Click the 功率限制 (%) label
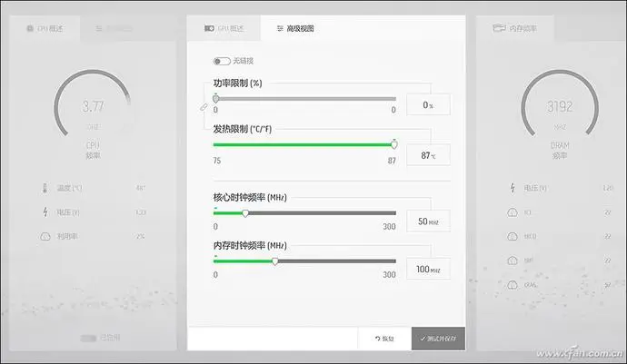The image size is (627, 364). pos(237,84)
